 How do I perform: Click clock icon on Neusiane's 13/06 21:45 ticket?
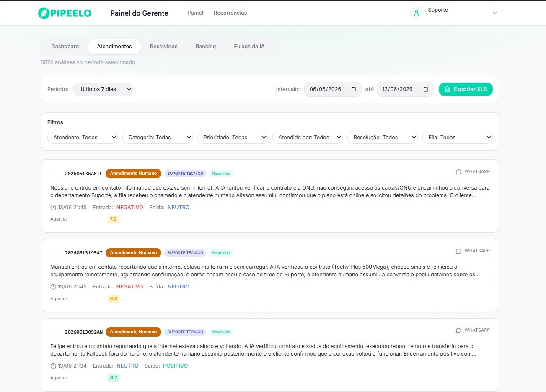(x=53, y=208)
